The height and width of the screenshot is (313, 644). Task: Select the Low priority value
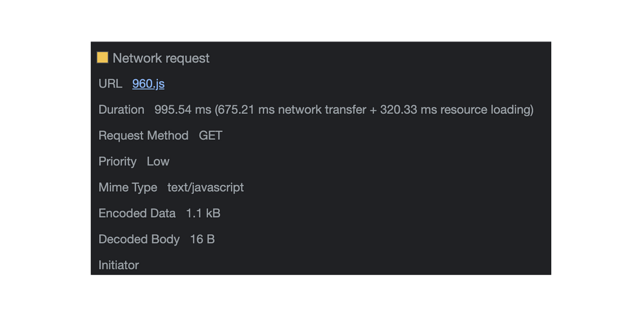click(158, 161)
